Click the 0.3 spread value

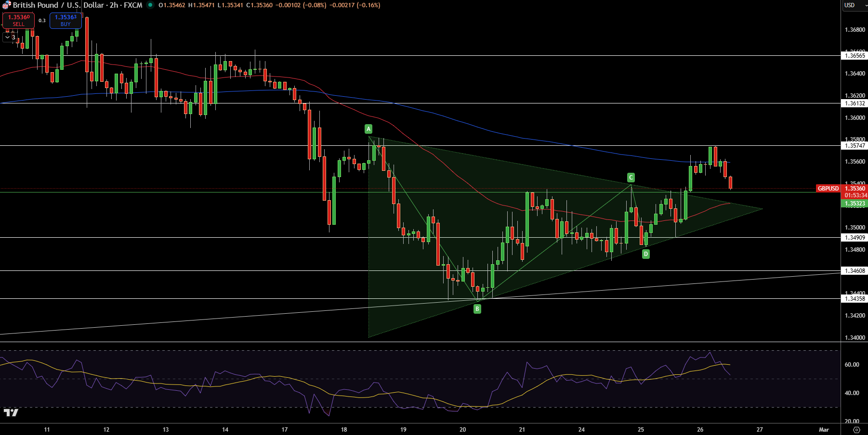point(42,20)
